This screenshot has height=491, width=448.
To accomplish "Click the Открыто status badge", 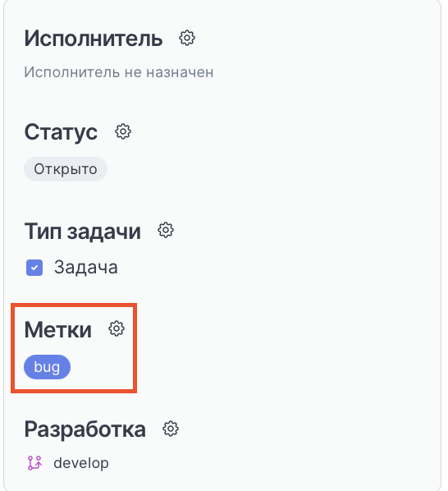I will [66, 169].
